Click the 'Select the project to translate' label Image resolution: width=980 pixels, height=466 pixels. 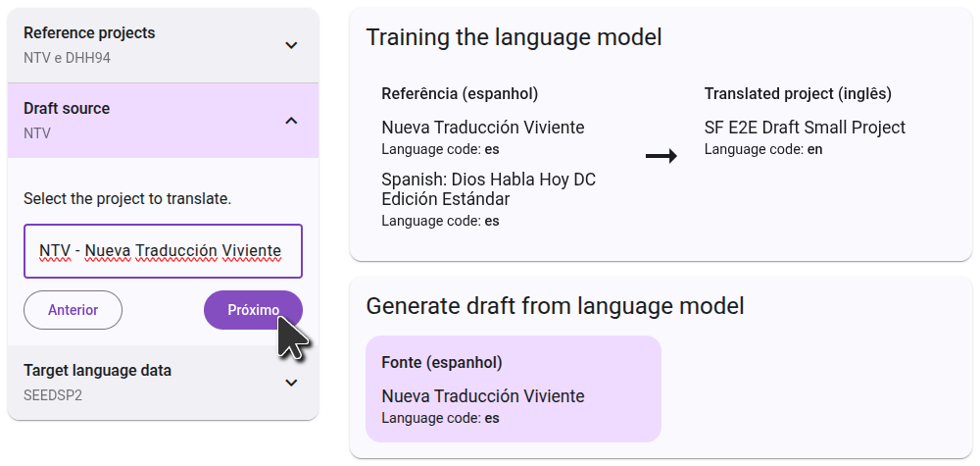[x=127, y=199]
